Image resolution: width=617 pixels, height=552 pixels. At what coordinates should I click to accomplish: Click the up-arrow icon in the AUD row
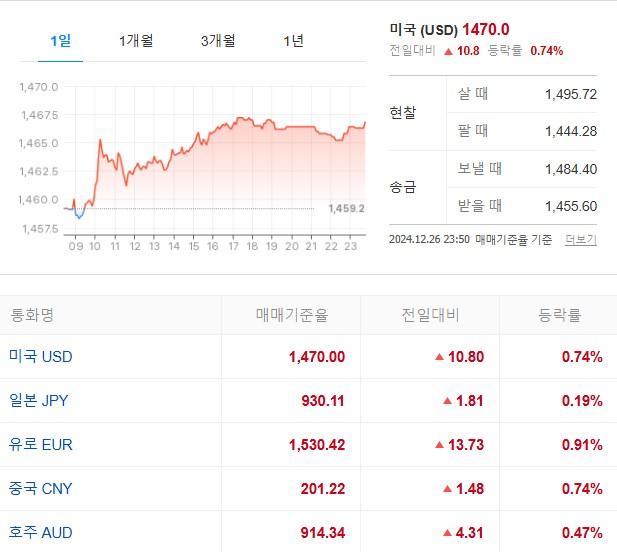point(447,534)
